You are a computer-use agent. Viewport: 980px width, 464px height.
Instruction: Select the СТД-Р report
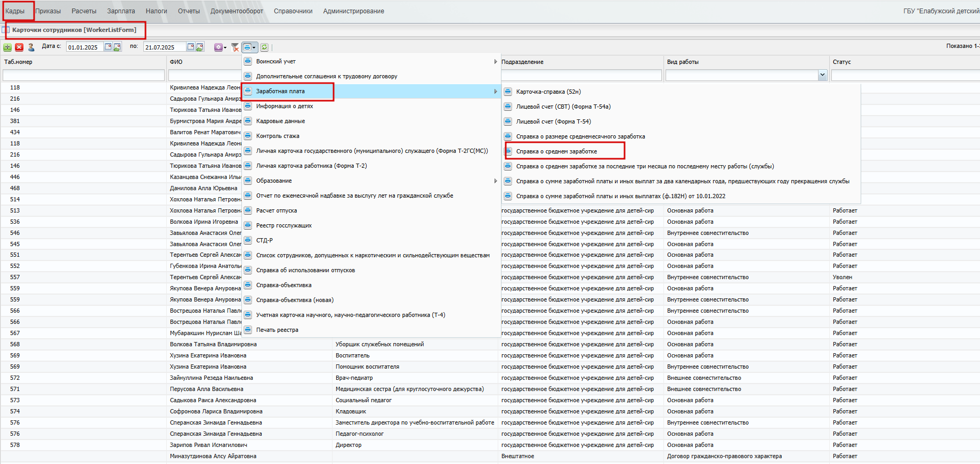[371, 240]
